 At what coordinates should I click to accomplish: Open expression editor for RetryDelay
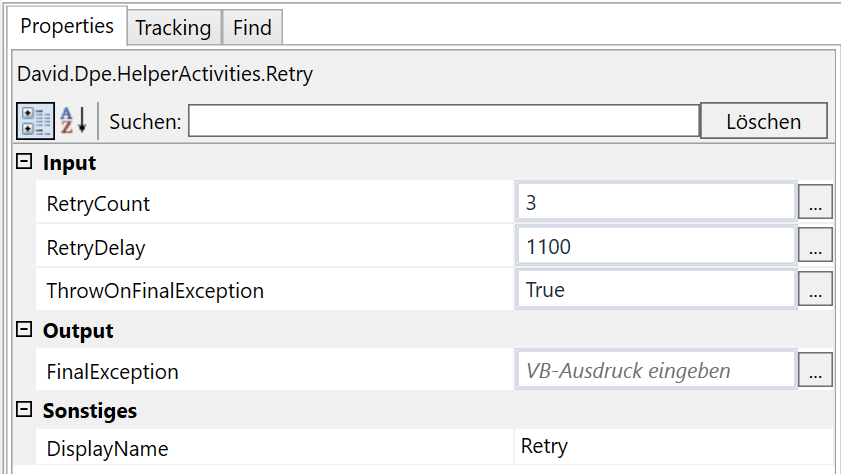[815, 246]
